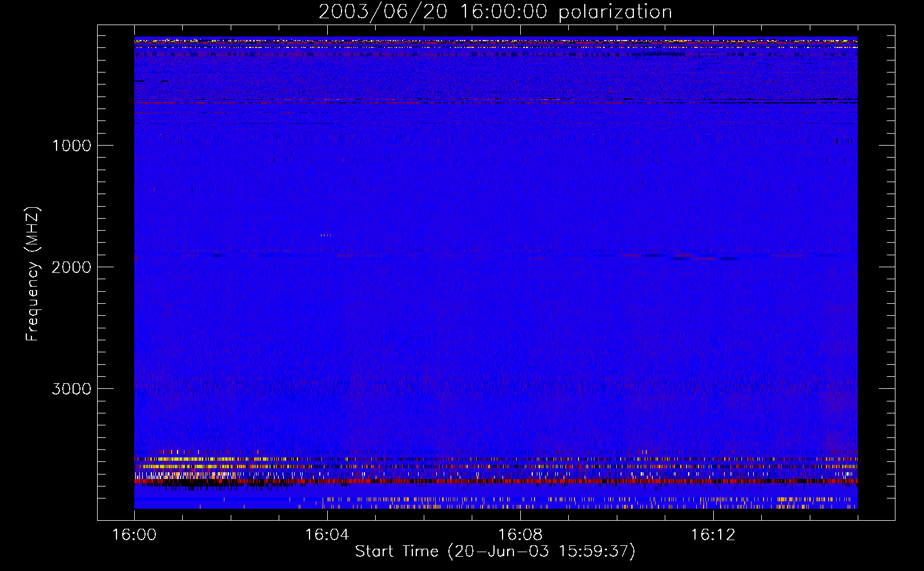
Task: Click the 2000 frequency tick label
Action: pyautogui.click(x=71, y=267)
